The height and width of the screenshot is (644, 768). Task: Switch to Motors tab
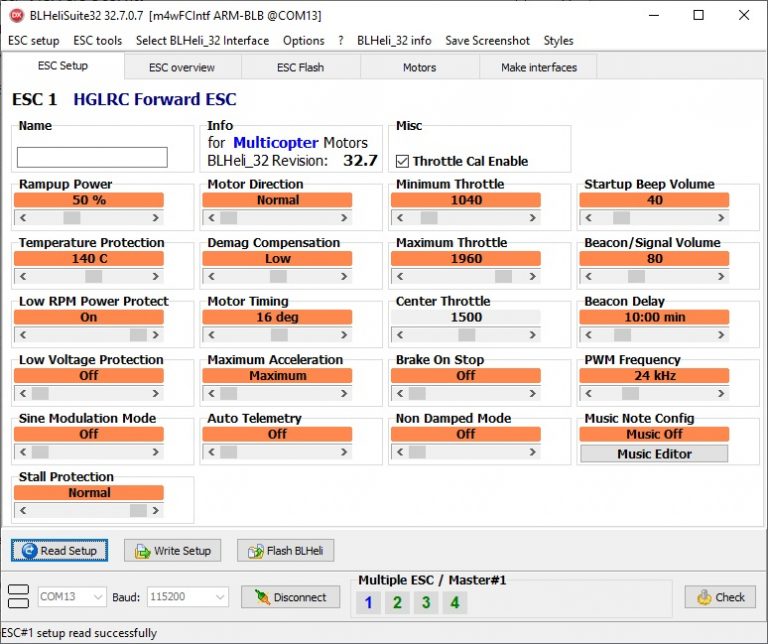click(x=419, y=68)
